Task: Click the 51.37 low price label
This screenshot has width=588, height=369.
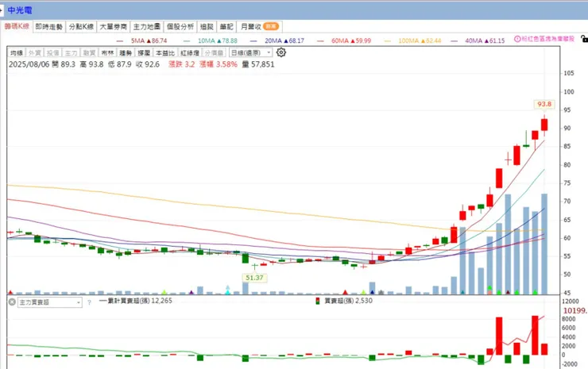Action: click(254, 278)
